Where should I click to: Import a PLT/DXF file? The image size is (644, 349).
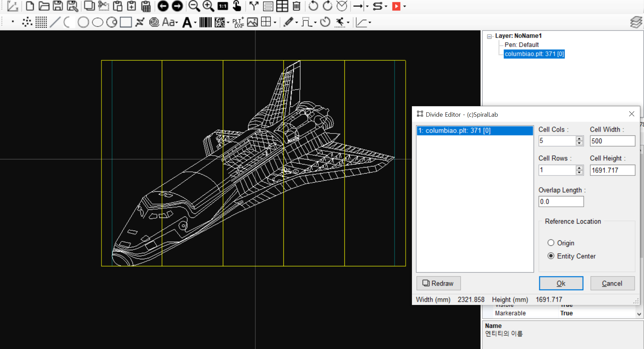pos(238,22)
